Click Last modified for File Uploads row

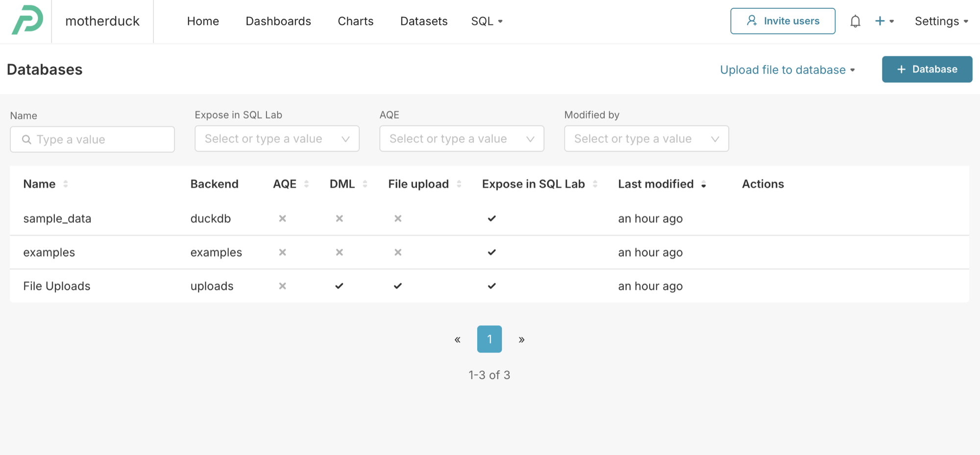pyautogui.click(x=650, y=286)
